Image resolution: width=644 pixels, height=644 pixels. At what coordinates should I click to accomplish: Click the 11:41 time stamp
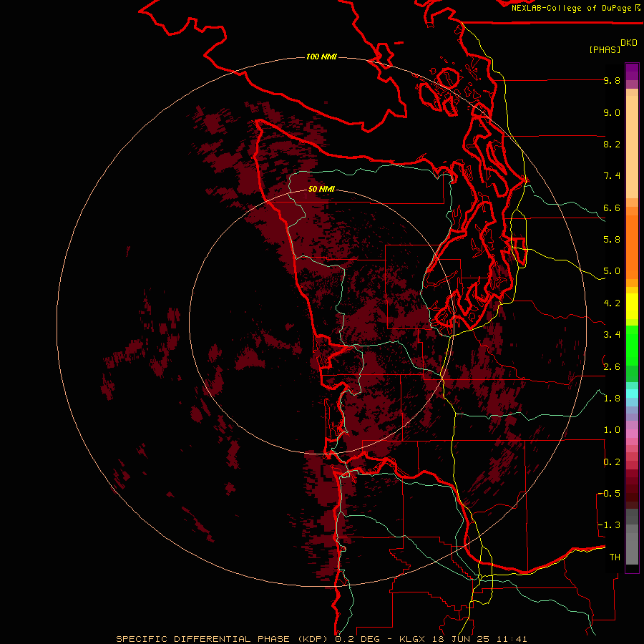[x=512, y=639]
